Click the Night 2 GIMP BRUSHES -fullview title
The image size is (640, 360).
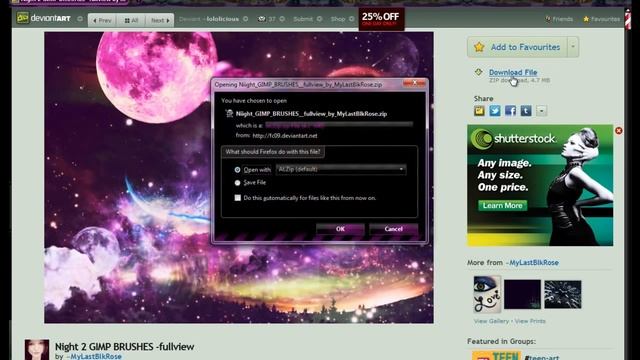tap(124, 347)
